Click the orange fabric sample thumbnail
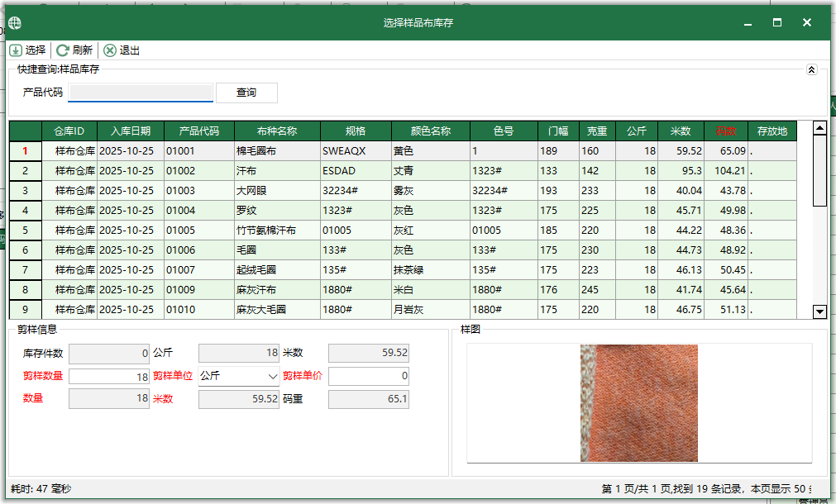The height and width of the screenshot is (504, 836). [x=638, y=402]
